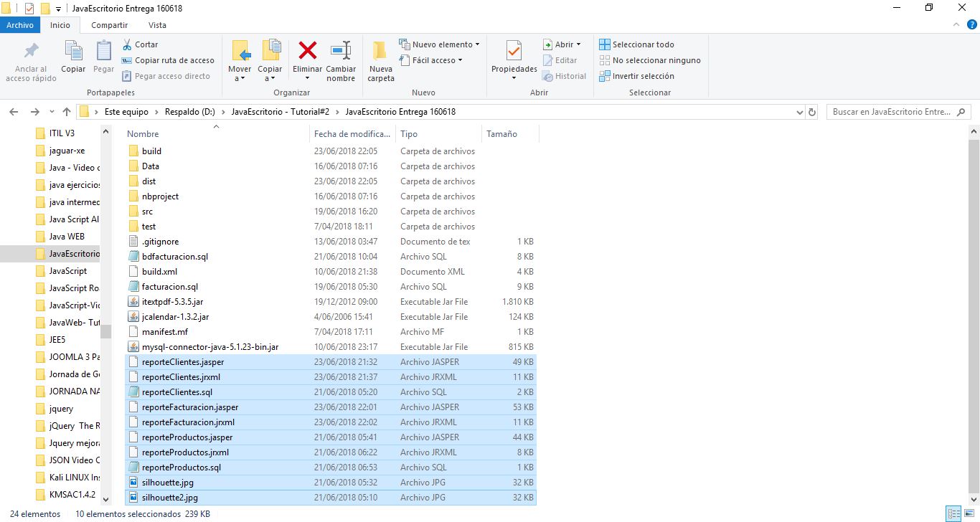
Task: Click the search box
Action: click(x=898, y=112)
